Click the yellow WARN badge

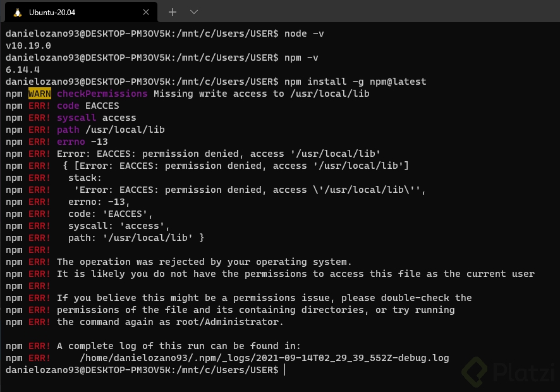click(x=40, y=94)
